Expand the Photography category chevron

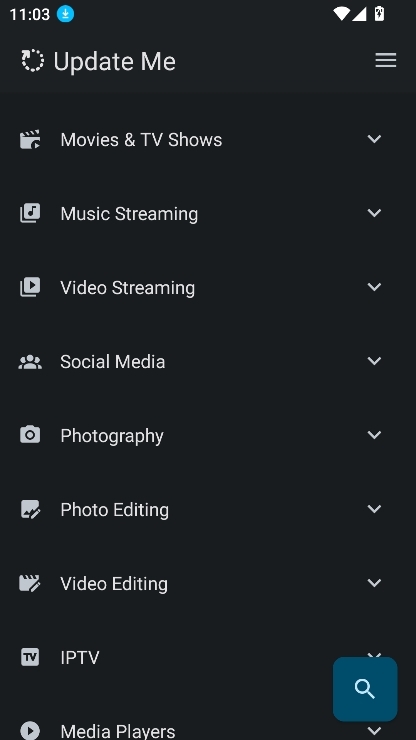374,435
